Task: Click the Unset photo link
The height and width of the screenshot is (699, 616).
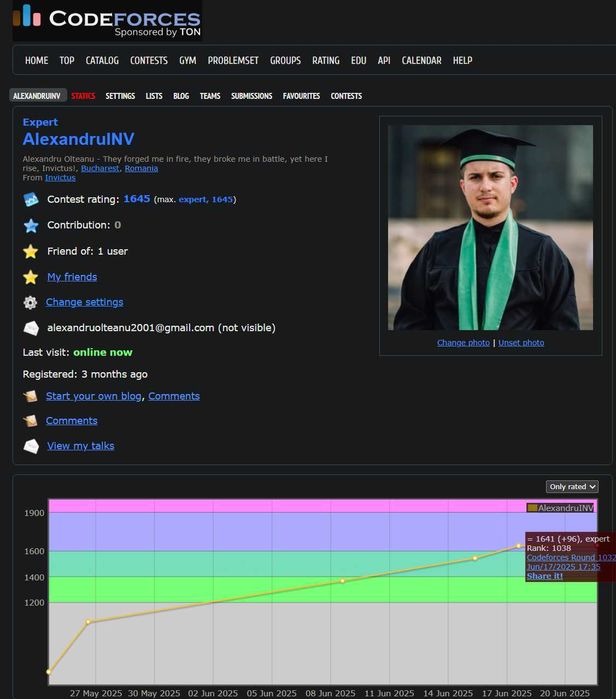Action: pos(521,343)
